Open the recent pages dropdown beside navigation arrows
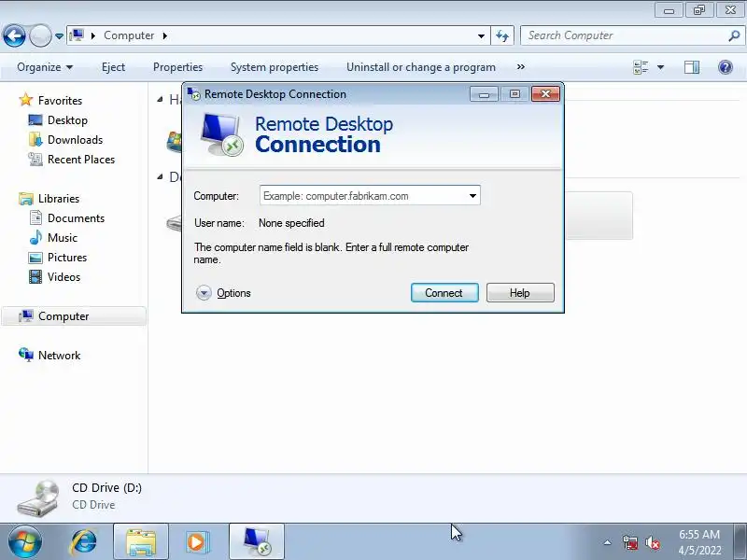Image resolution: width=747 pixels, height=560 pixels. 59,36
